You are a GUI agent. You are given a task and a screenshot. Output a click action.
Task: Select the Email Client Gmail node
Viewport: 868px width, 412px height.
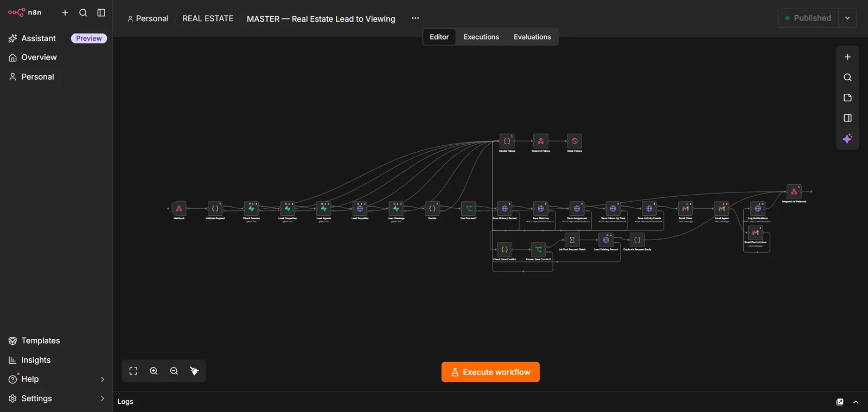pos(686,209)
